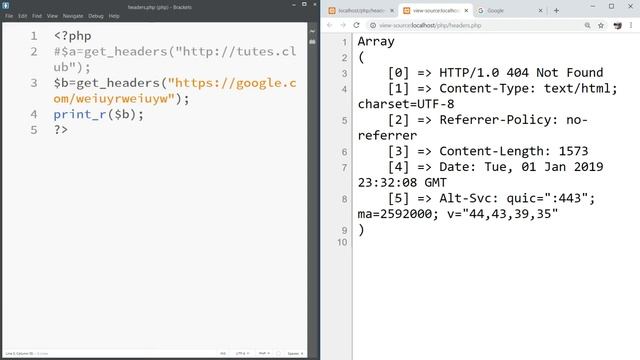This screenshot has height=360, width=640.
Task: Open a new browser tab
Action: click(x=556, y=11)
